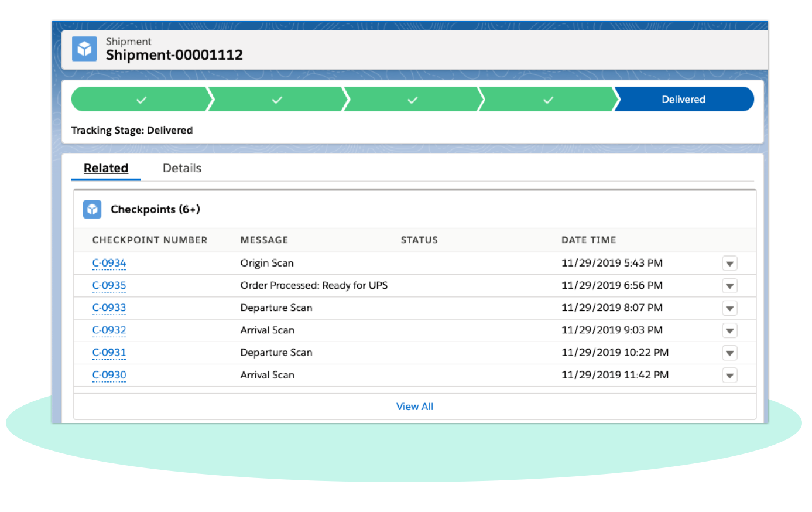Open checkpoint C-0931
812x512 pixels.
pos(109,353)
